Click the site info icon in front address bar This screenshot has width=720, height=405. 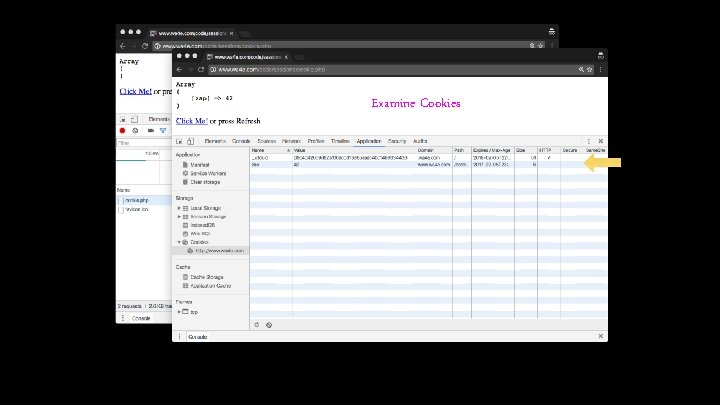(213, 69)
